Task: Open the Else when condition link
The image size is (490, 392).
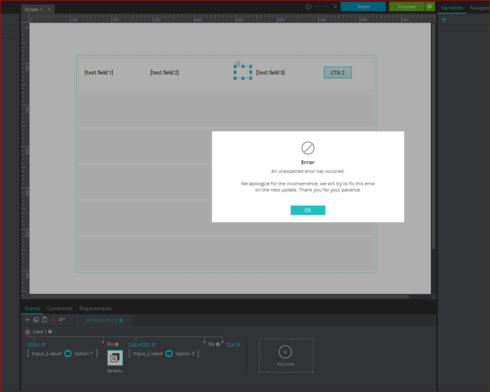Action: 139,344
